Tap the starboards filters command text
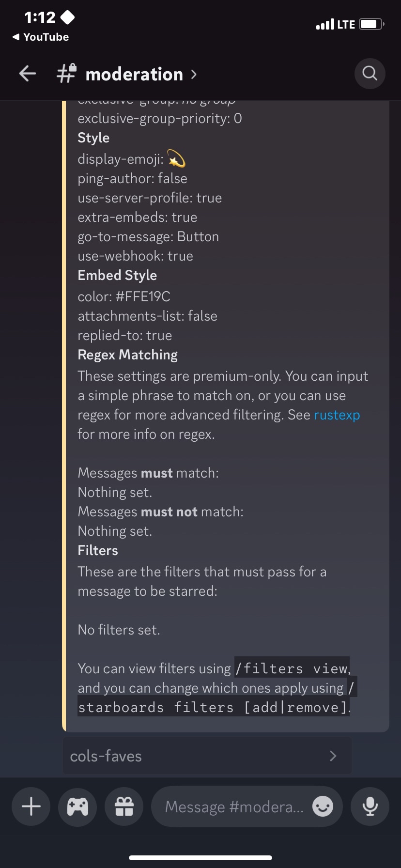This screenshot has width=401, height=868. pyautogui.click(x=213, y=707)
